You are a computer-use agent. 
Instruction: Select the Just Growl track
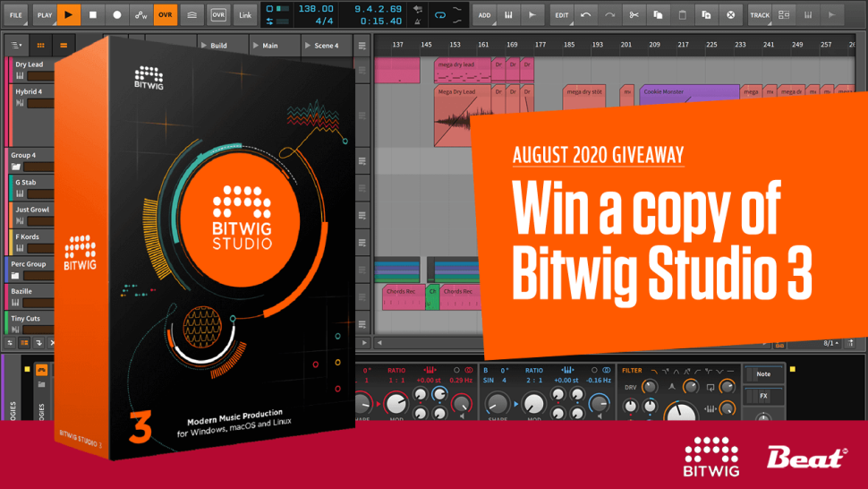click(32, 210)
